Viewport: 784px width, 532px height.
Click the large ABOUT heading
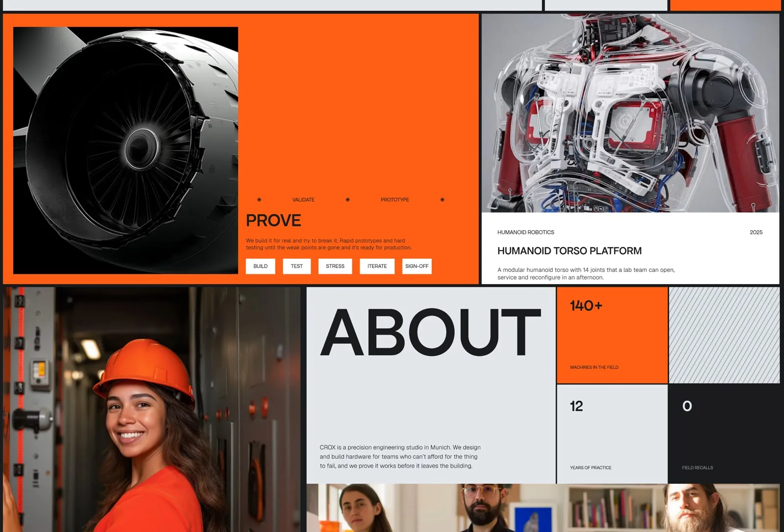[431, 332]
